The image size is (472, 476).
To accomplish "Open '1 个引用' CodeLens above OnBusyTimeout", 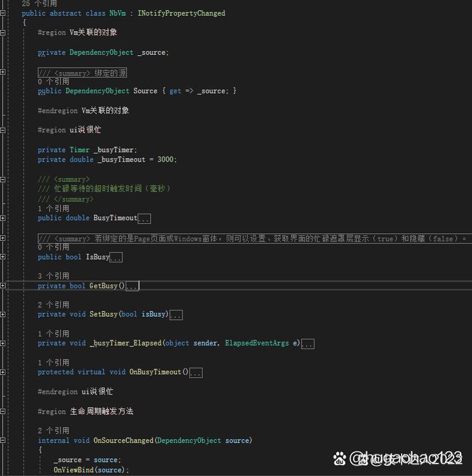I will [x=53, y=363].
